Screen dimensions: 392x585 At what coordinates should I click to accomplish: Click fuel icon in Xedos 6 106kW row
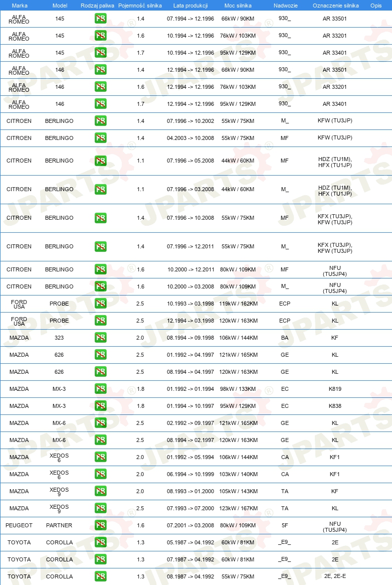click(101, 457)
